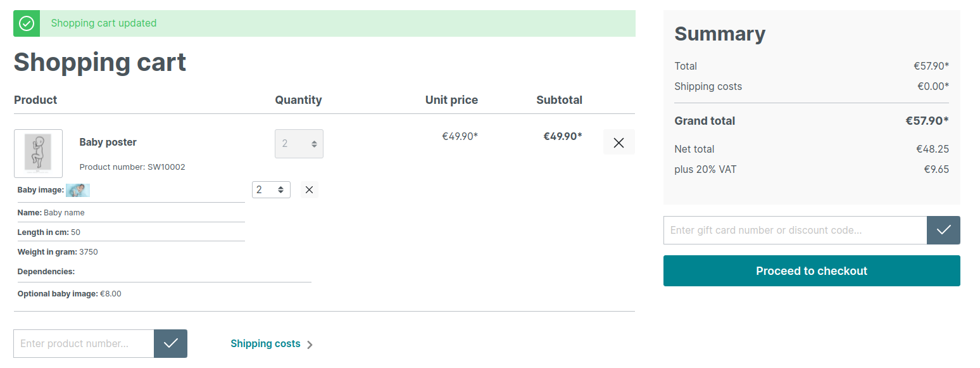
Task: Click the chevron beside Shipping costs
Action: pos(310,345)
